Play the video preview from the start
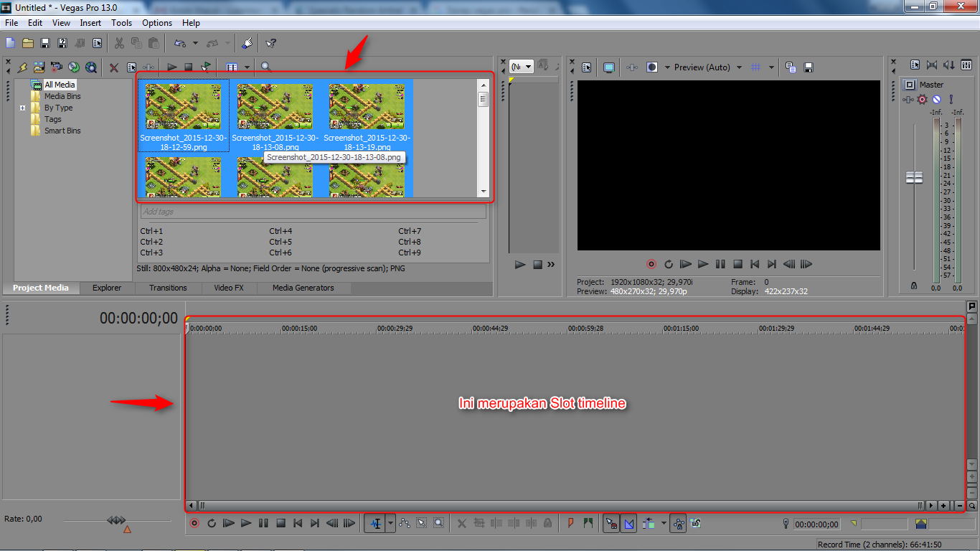 pyautogui.click(x=686, y=264)
